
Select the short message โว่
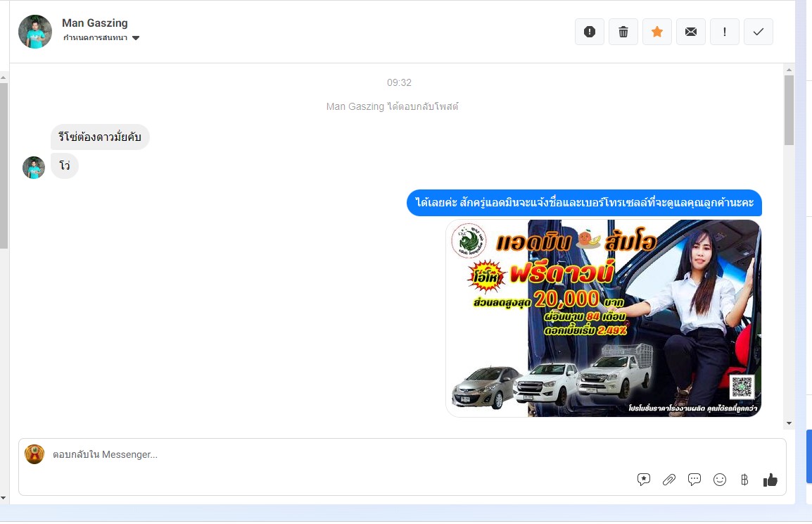[x=65, y=166]
